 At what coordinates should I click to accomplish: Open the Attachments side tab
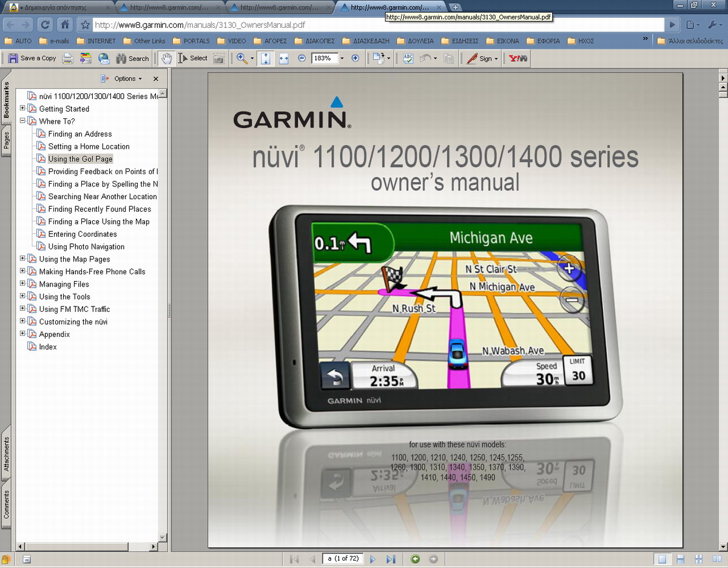7,454
